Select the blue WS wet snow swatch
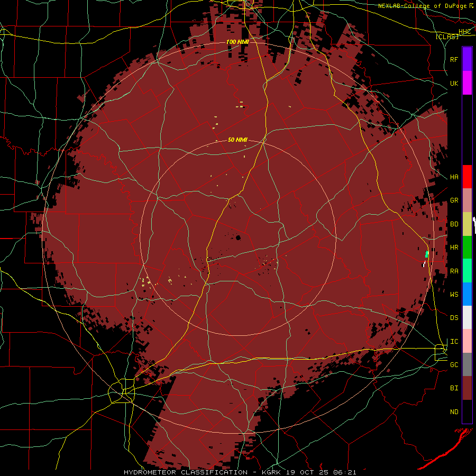Viewport: 476px width, 476px height. point(467,294)
